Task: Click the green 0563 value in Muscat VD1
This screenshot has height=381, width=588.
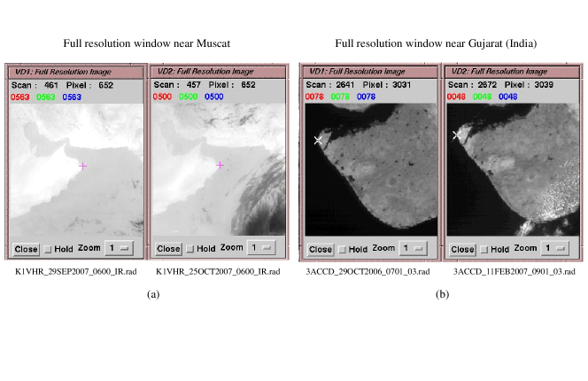Action: click(46, 97)
